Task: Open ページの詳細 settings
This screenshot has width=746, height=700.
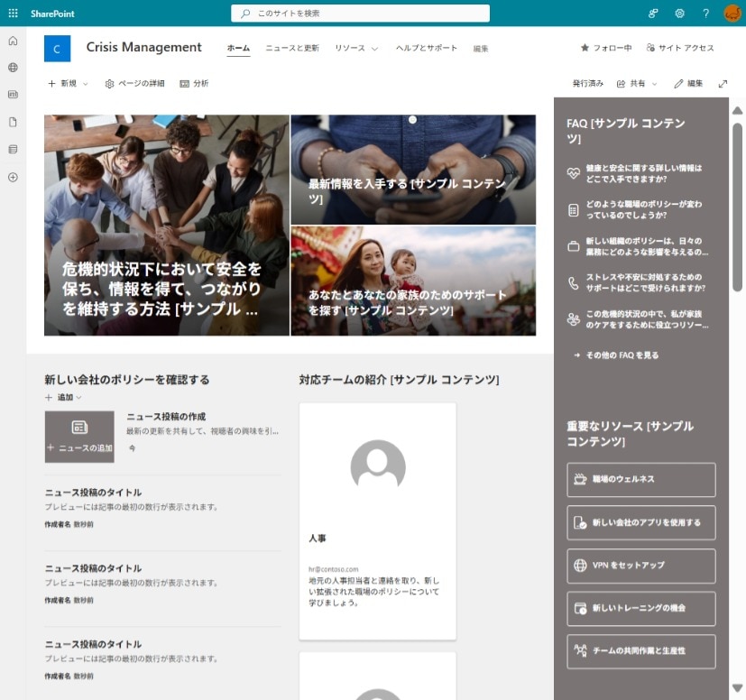Action: tap(134, 84)
